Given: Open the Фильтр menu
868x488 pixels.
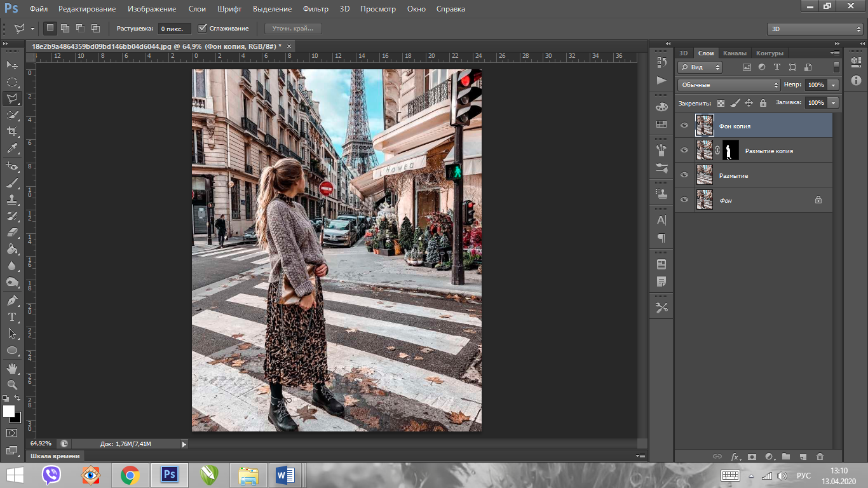Looking at the screenshot, I should coord(315,9).
